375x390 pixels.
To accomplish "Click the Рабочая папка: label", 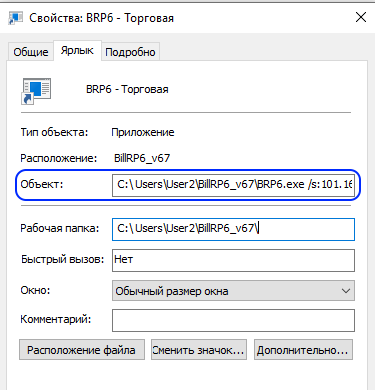I will click(60, 228).
